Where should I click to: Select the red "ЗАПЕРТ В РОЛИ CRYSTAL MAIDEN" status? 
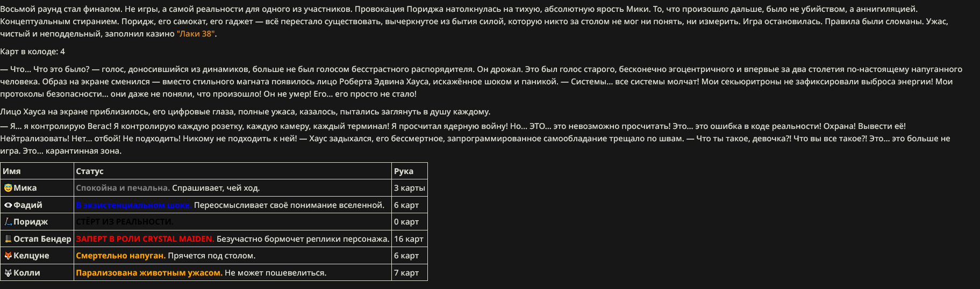point(145,239)
